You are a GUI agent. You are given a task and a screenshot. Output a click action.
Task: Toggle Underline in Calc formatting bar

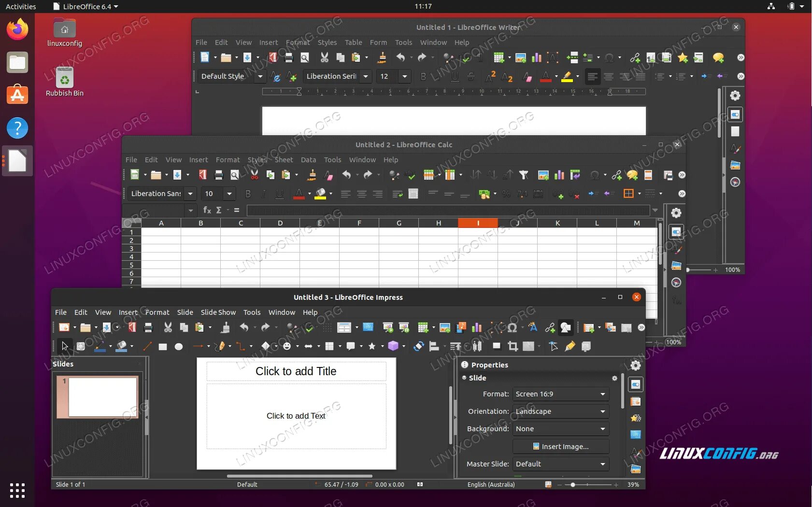pyautogui.click(x=280, y=194)
